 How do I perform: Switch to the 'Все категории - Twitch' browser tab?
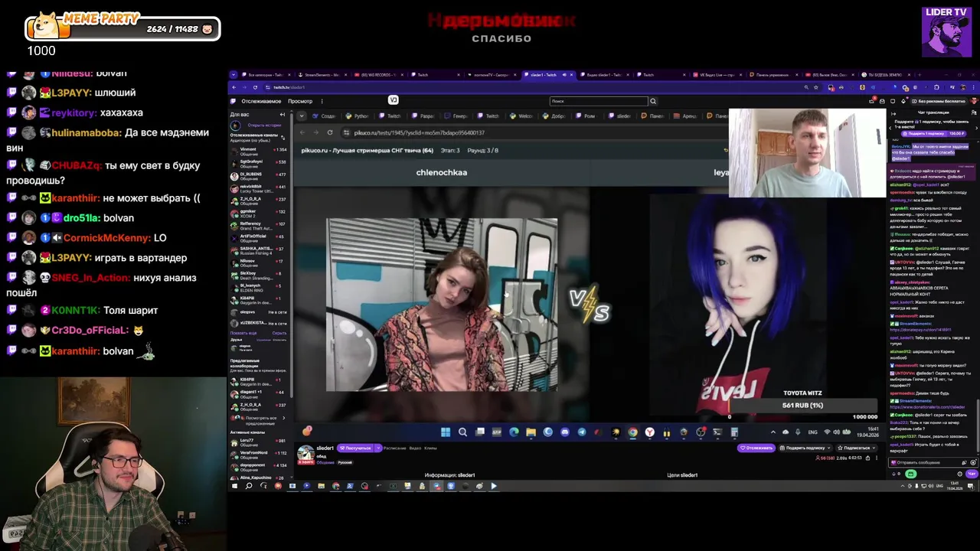coord(264,75)
